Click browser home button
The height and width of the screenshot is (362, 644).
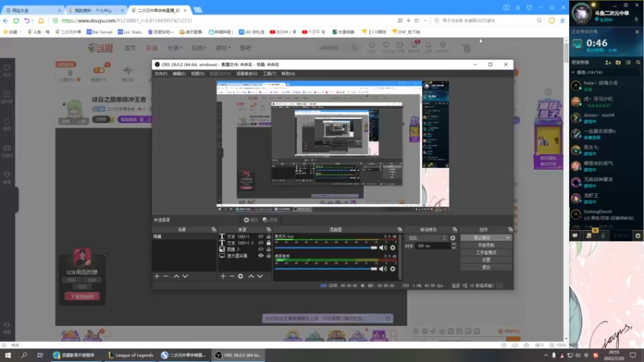[x=41, y=21]
